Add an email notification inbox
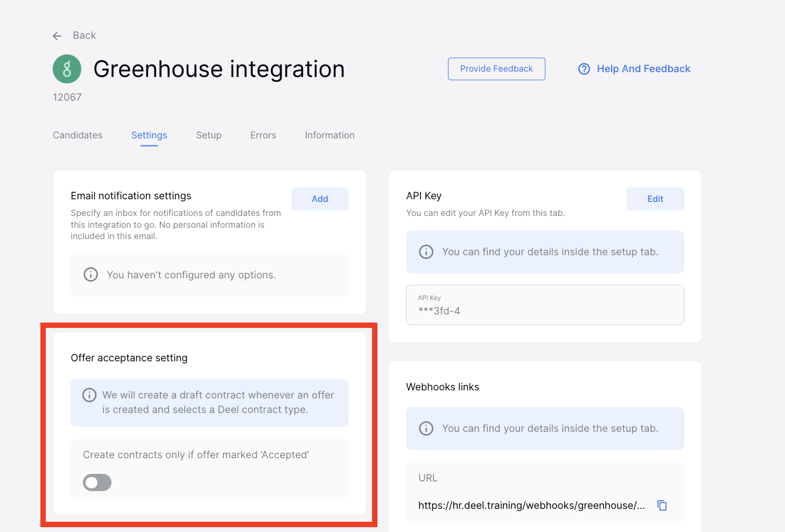 (320, 199)
